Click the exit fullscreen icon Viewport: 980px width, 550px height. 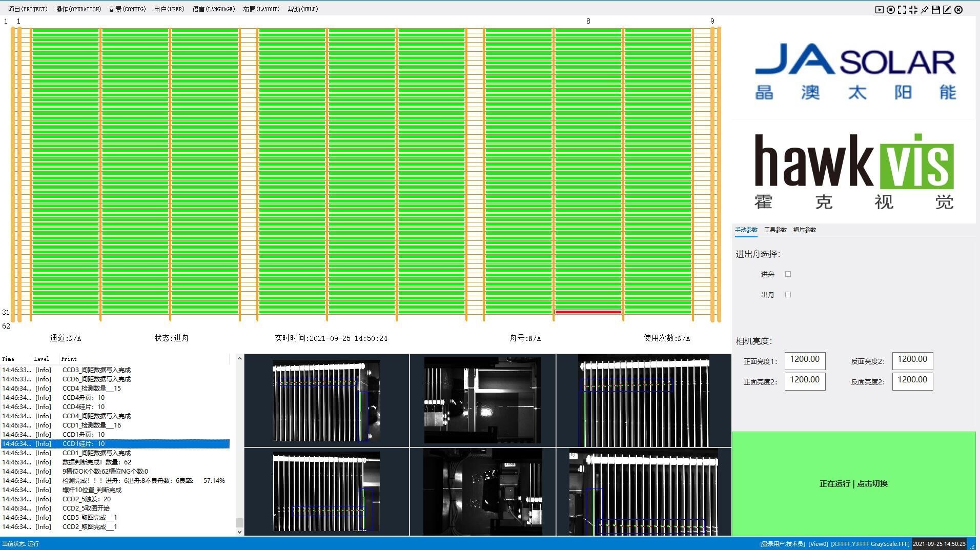point(913,10)
